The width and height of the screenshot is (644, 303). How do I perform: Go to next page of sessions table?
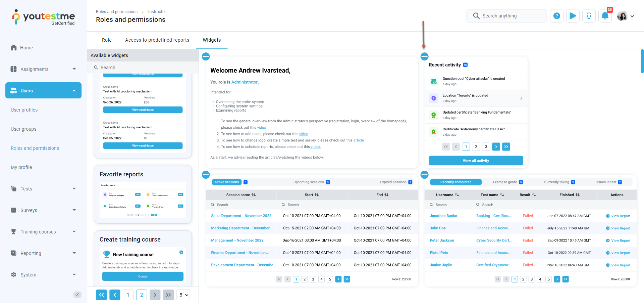(x=338, y=279)
